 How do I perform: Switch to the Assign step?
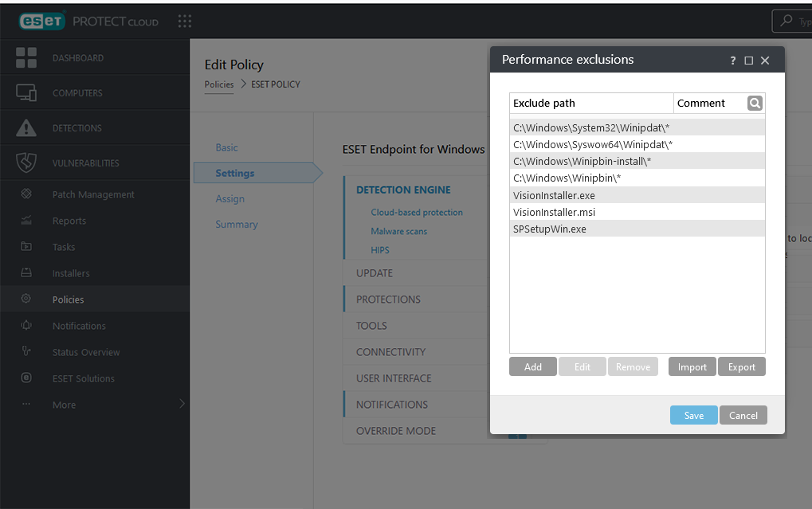pos(230,199)
